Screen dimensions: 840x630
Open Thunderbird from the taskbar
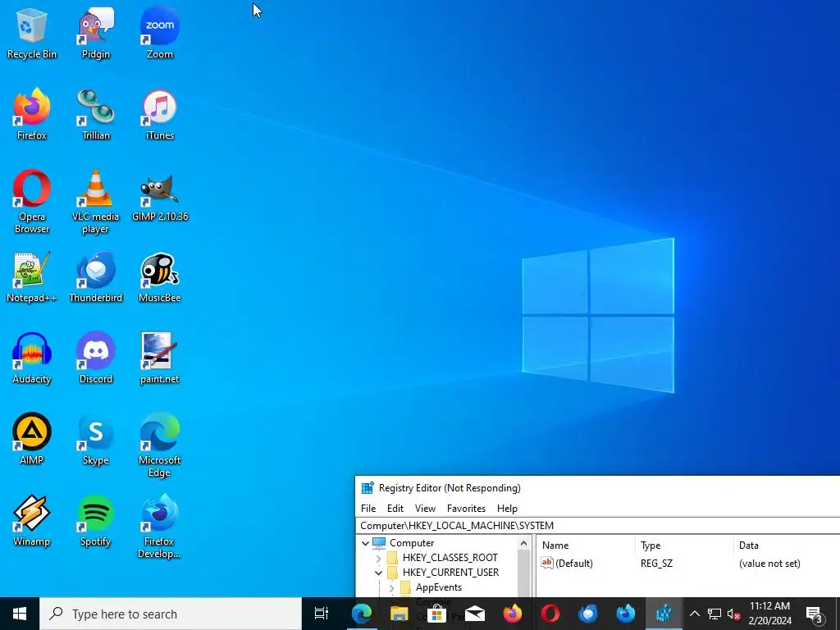click(x=587, y=614)
